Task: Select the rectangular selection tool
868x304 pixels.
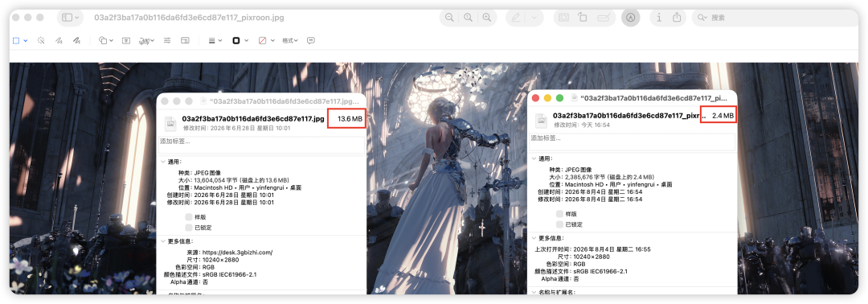Action: tap(16, 40)
